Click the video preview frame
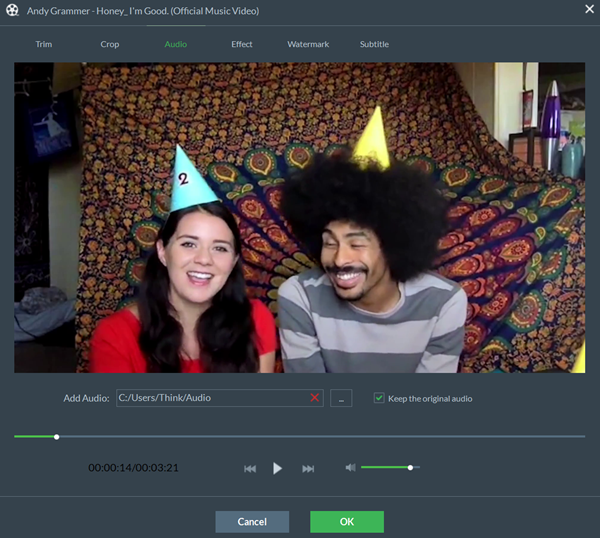This screenshot has width=600, height=538. click(x=300, y=218)
